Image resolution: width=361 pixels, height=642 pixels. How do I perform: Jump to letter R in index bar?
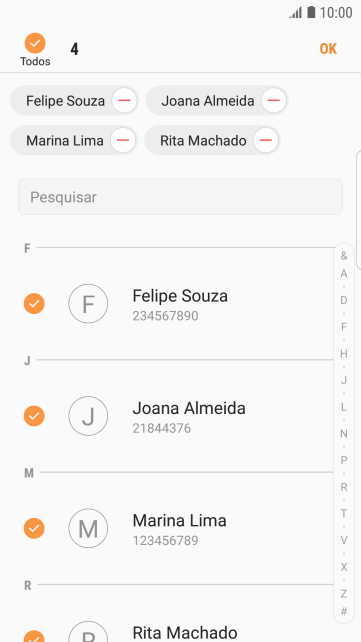(x=344, y=487)
